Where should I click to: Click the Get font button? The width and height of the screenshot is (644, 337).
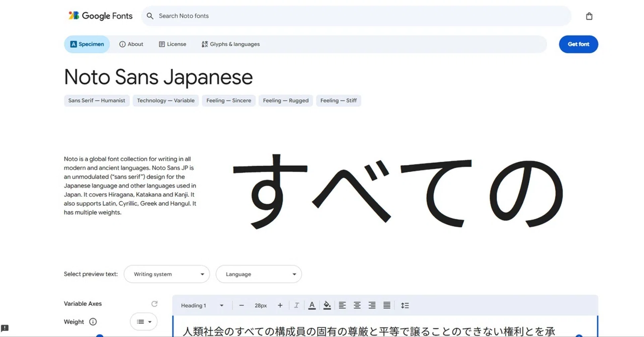tap(579, 44)
